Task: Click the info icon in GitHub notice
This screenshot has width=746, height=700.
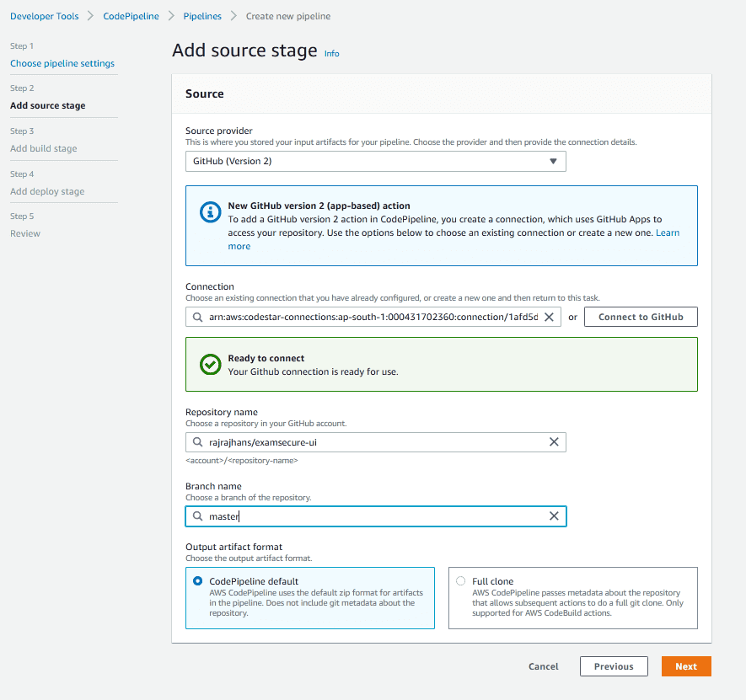Action: coord(210,212)
